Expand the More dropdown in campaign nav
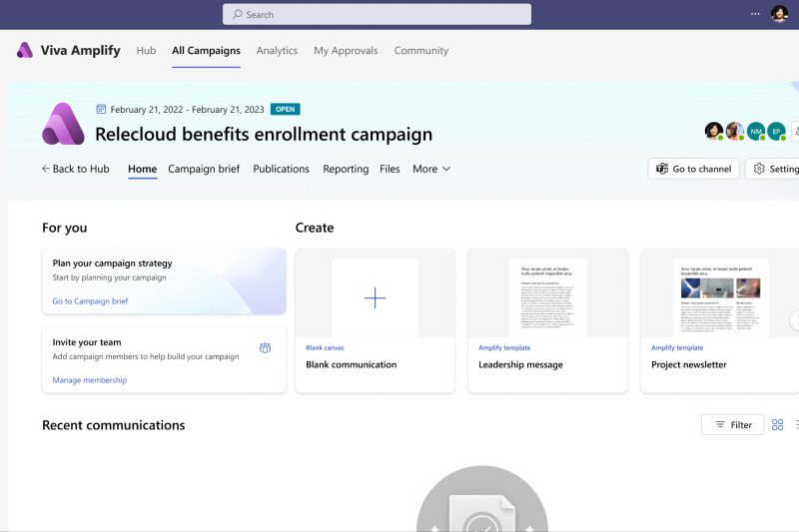799x532 pixels. (431, 169)
